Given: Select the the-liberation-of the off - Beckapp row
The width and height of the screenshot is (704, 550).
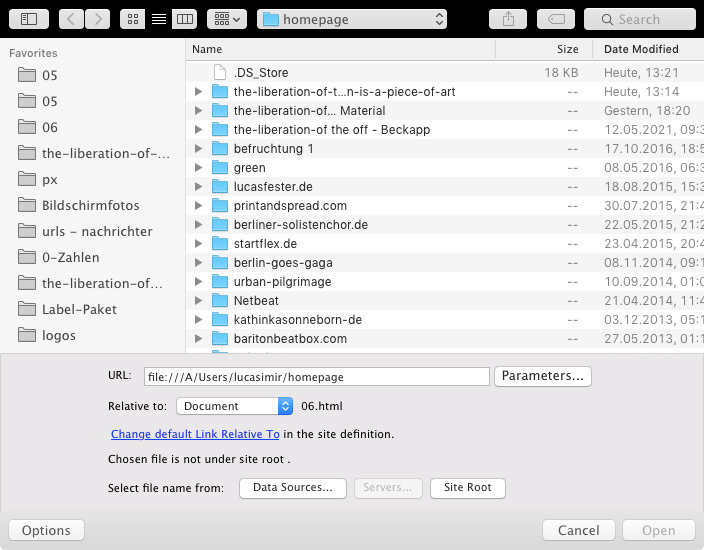Looking at the screenshot, I should (x=445, y=130).
